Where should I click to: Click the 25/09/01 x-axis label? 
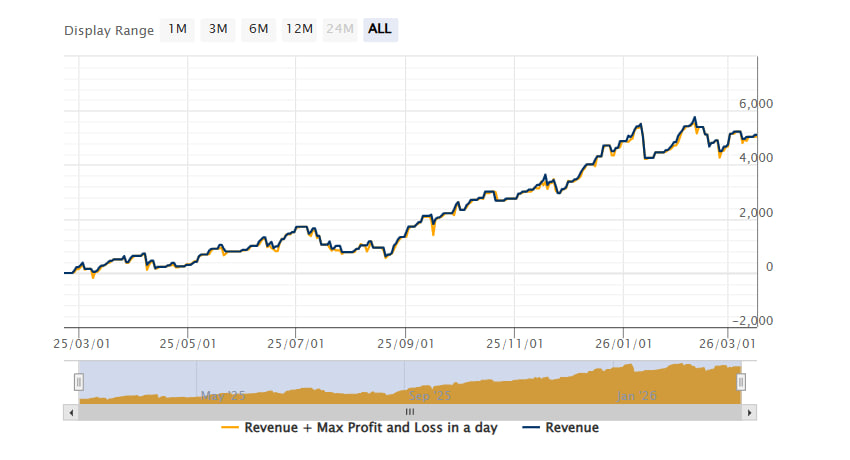[x=405, y=344]
